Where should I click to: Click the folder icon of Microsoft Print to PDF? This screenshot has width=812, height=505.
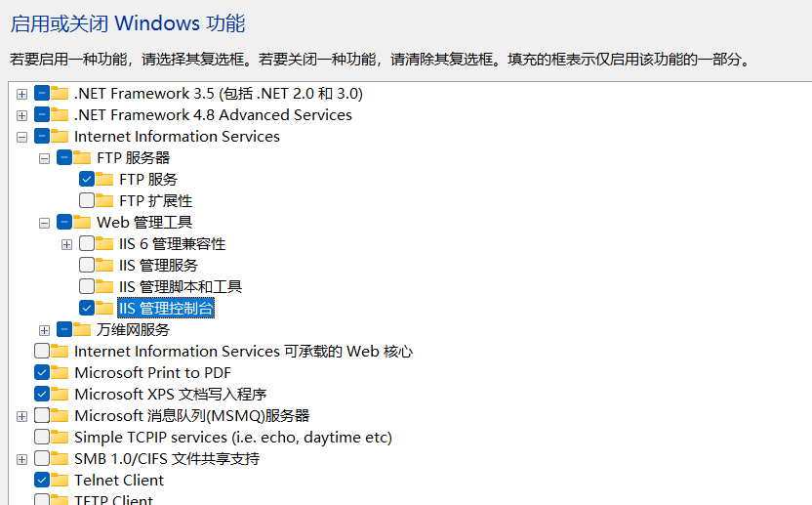(59, 372)
